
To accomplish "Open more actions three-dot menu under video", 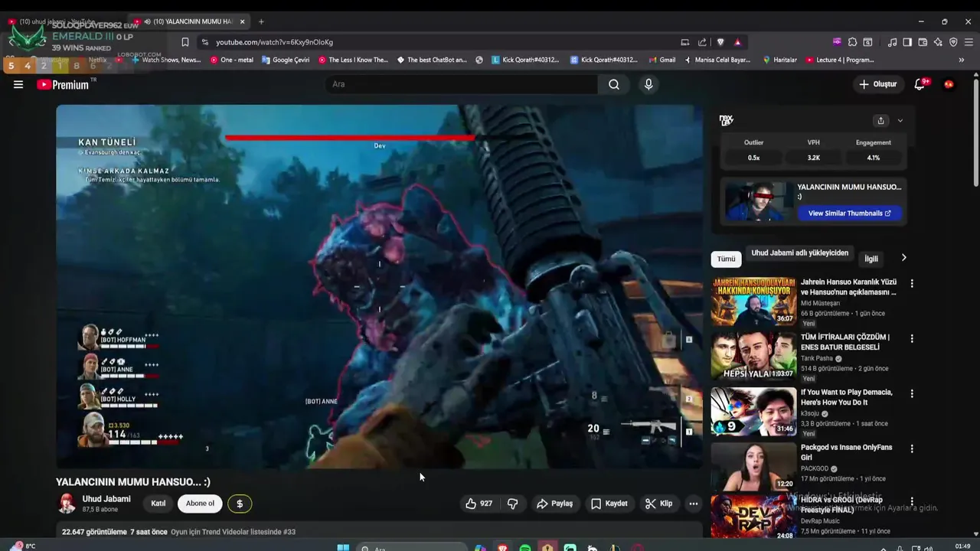I will tap(693, 504).
